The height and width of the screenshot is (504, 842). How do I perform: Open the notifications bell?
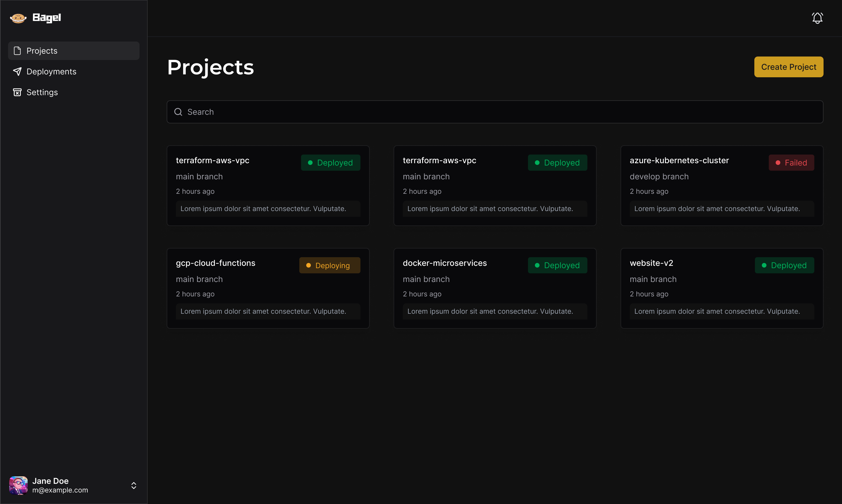(817, 18)
